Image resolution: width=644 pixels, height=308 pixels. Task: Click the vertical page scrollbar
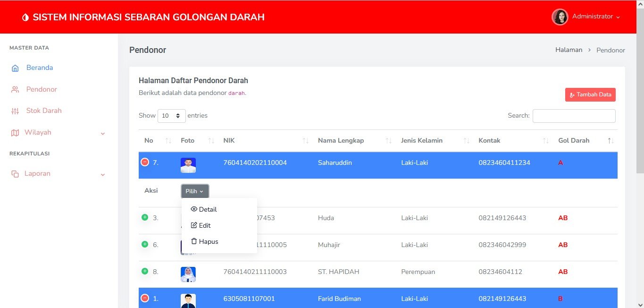coord(639,142)
